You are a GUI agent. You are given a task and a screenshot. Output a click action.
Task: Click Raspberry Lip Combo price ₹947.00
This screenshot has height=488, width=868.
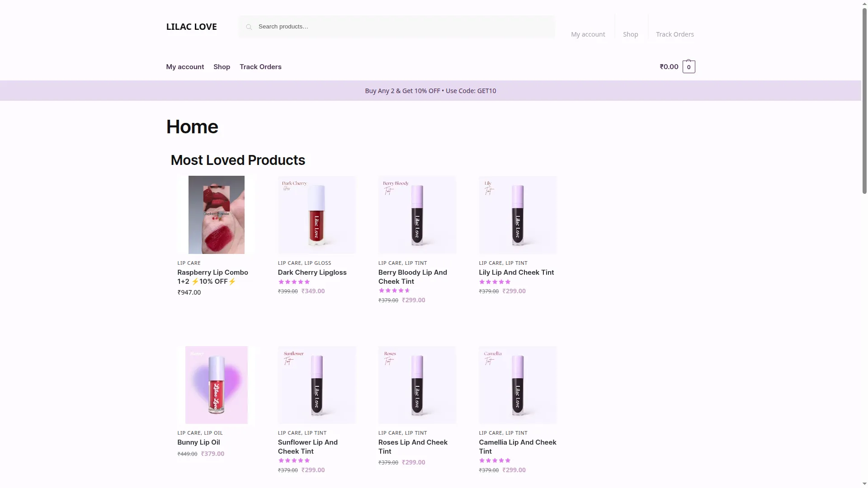189,292
